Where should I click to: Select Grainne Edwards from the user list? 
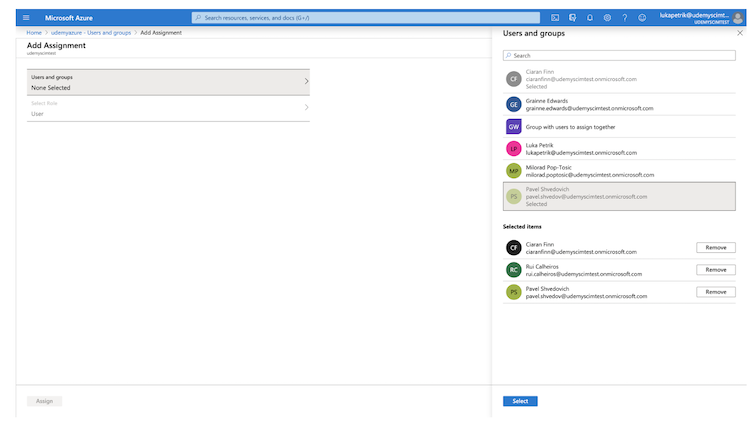click(588, 104)
